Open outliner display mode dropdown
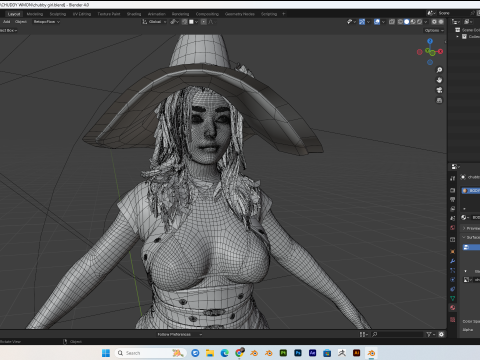 tap(468, 22)
